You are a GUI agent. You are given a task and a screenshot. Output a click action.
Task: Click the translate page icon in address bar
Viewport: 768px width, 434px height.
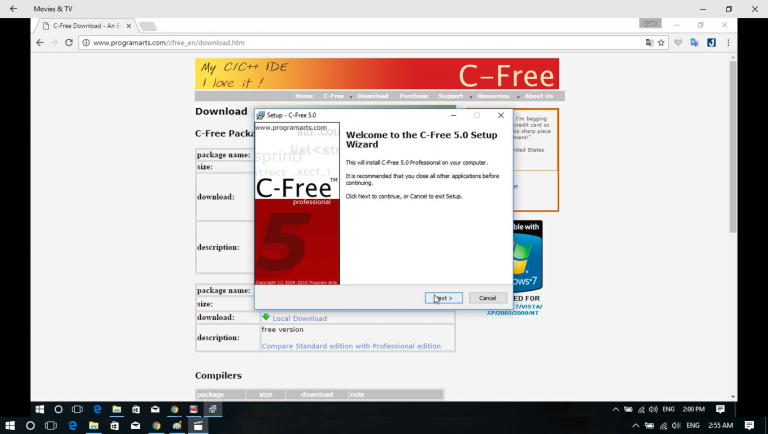point(649,43)
